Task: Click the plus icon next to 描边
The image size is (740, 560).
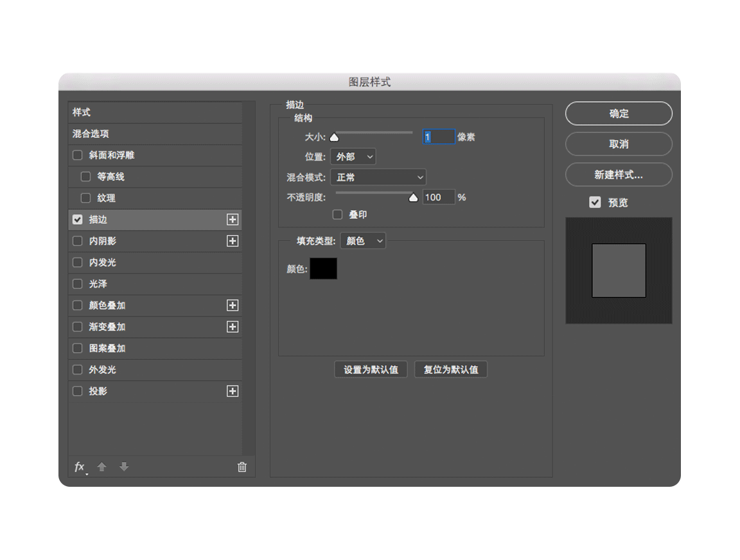Action: coord(232,220)
